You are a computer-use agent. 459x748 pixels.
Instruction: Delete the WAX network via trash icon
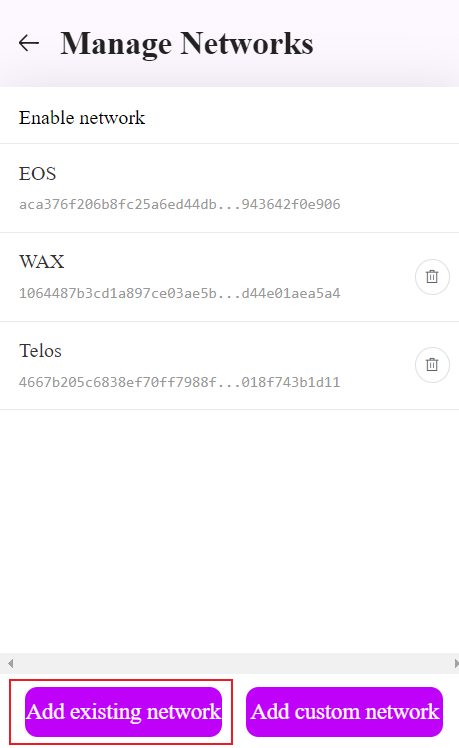coord(432,277)
